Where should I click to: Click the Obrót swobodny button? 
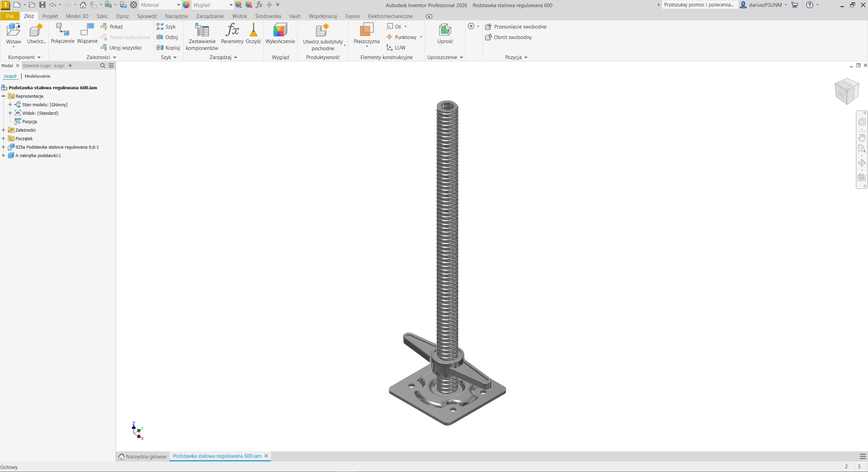pyautogui.click(x=509, y=37)
